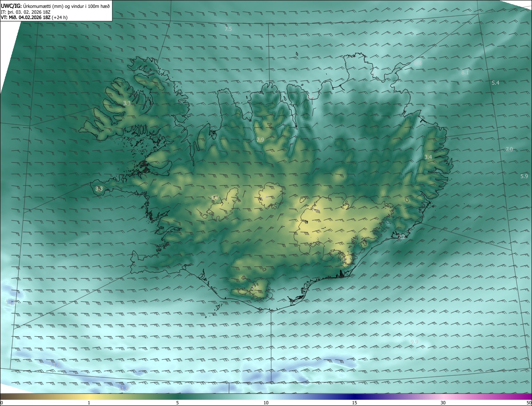Click the 'UWC/IG: Úrkomumætti' title line
This screenshot has width=532, height=406.
pyautogui.click(x=55, y=5)
